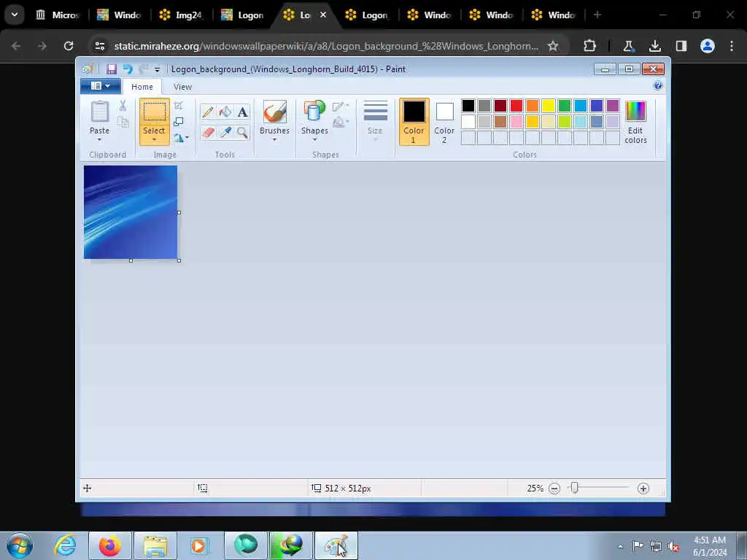747x560 pixels.
Task: Select the Color picker eyedropper tool
Action: point(225,132)
